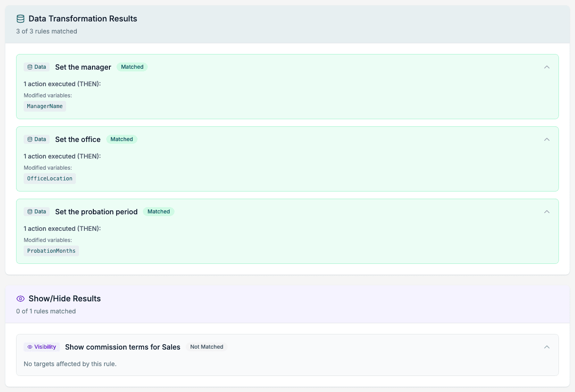Image resolution: width=575 pixels, height=392 pixels.
Task: Click the Show commission terms for Sales title
Action: (123, 347)
